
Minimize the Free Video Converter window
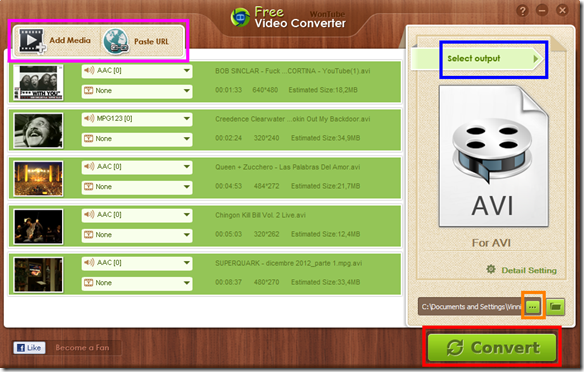(x=542, y=10)
